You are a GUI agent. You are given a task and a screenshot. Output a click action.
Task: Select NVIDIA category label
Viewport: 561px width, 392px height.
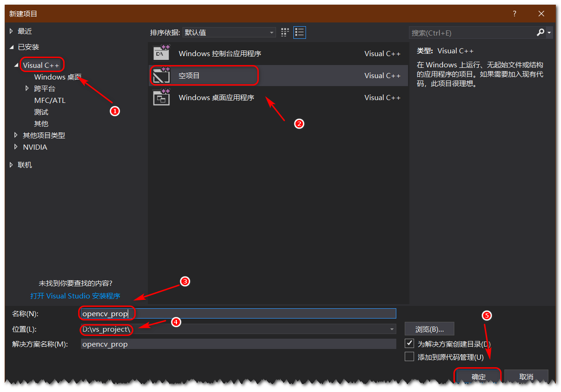[35, 147]
